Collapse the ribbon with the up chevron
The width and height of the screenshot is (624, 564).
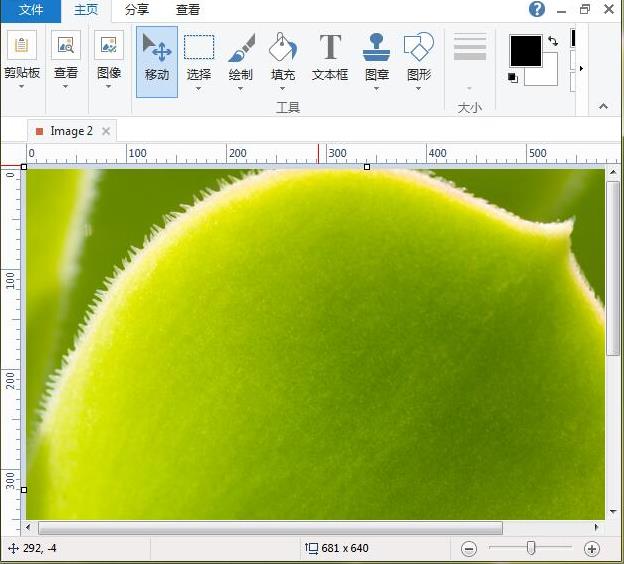pos(603,106)
